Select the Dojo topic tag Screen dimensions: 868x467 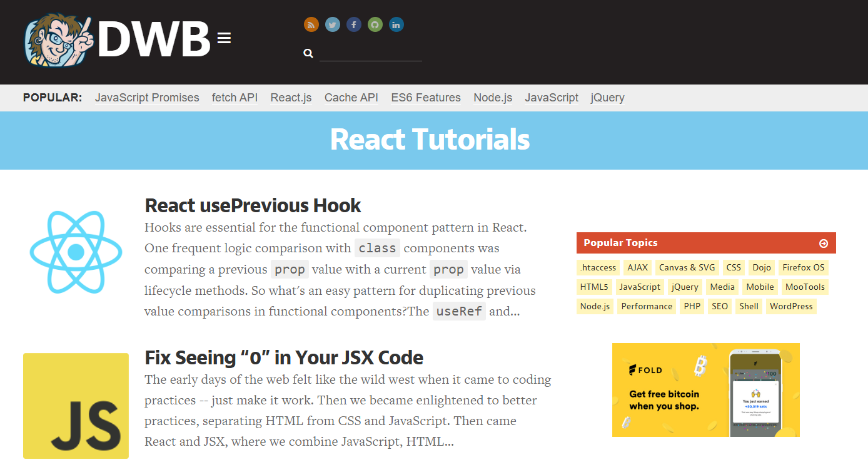(x=762, y=267)
